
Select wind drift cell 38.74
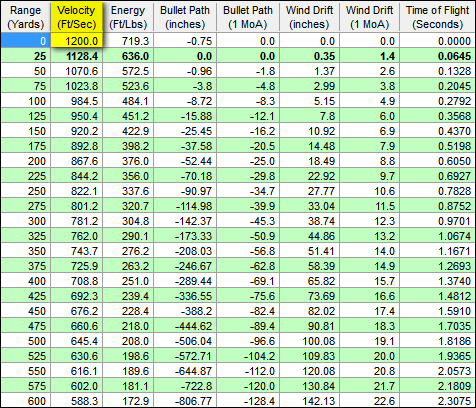click(x=309, y=221)
